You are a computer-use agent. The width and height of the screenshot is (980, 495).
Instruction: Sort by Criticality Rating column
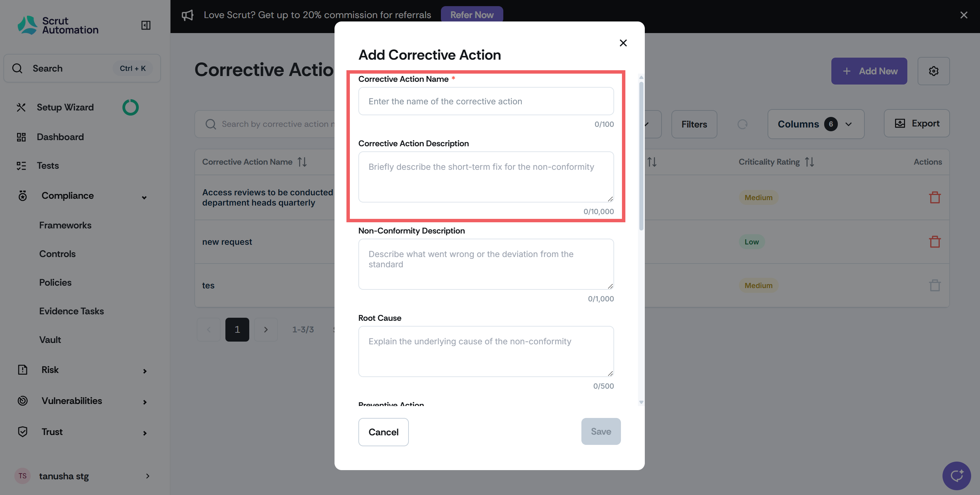809,162
